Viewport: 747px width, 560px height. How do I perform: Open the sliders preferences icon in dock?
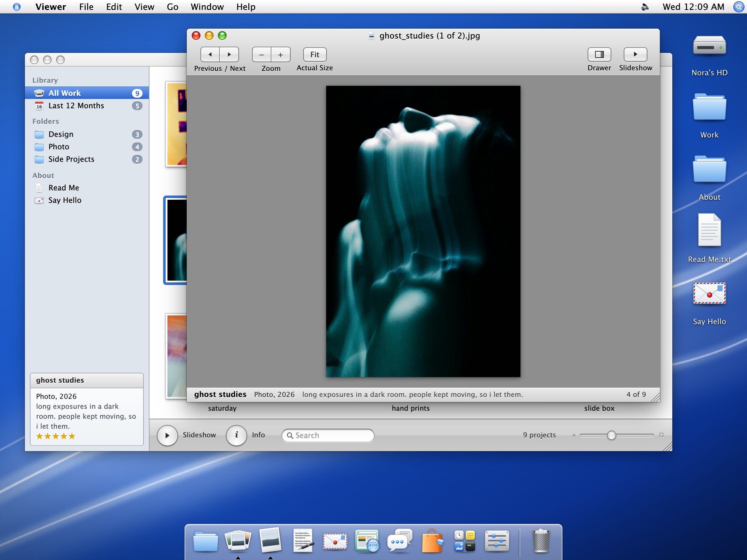(x=497, y=541)
